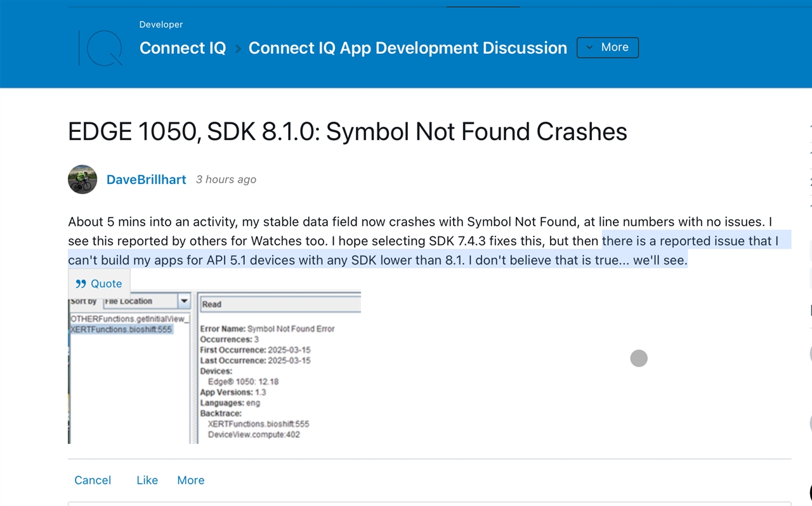Click the quotation mark icon in Quote popup
Screen dimensions: 812x506
point(81,283)
